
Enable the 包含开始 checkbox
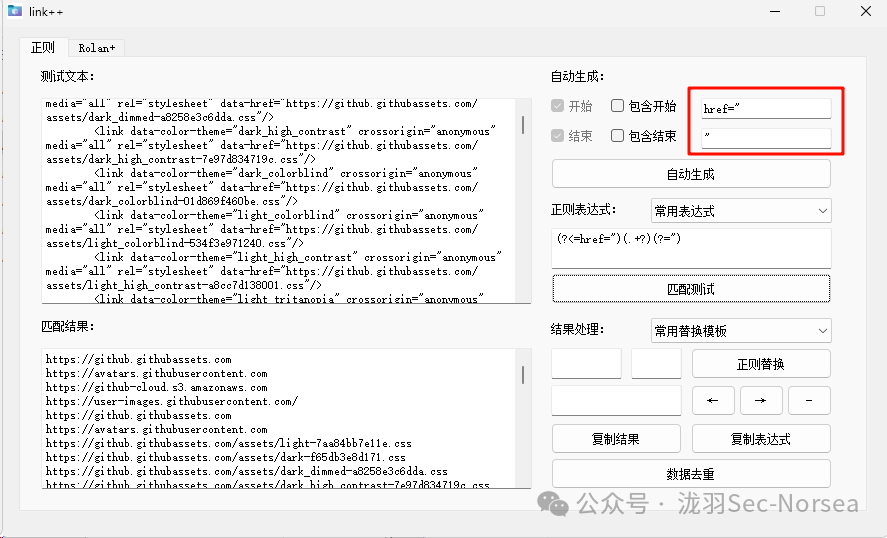(618, 106)
